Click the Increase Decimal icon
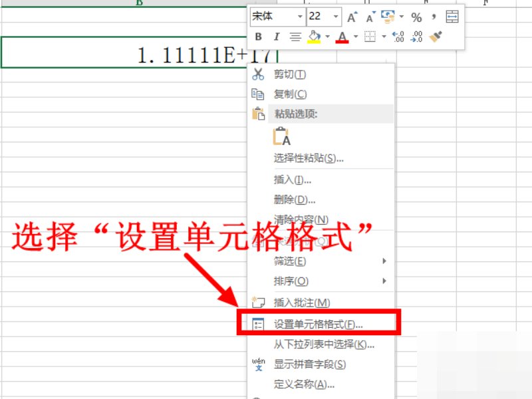The height and width of the screenshot is (399, 532). tap(397, 36)
